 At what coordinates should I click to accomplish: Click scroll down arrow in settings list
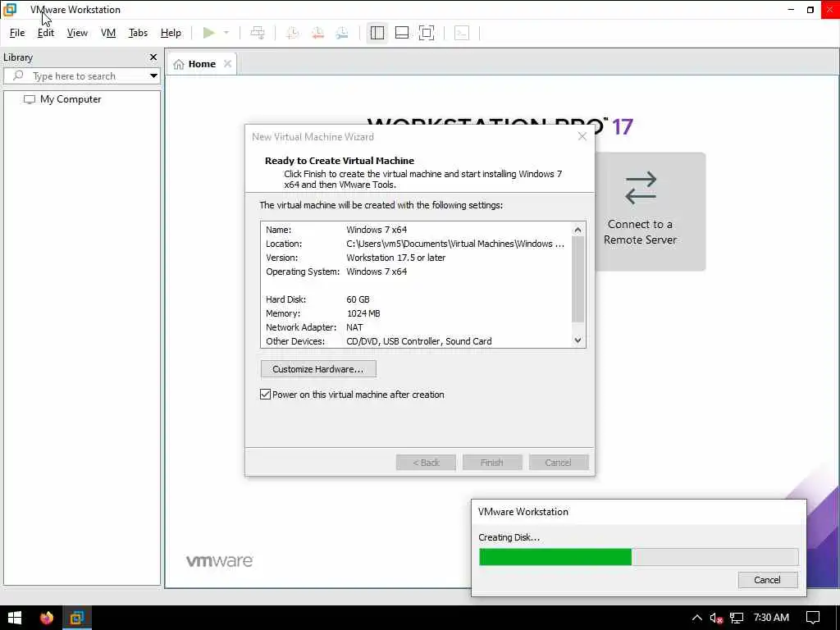(577, 340)
